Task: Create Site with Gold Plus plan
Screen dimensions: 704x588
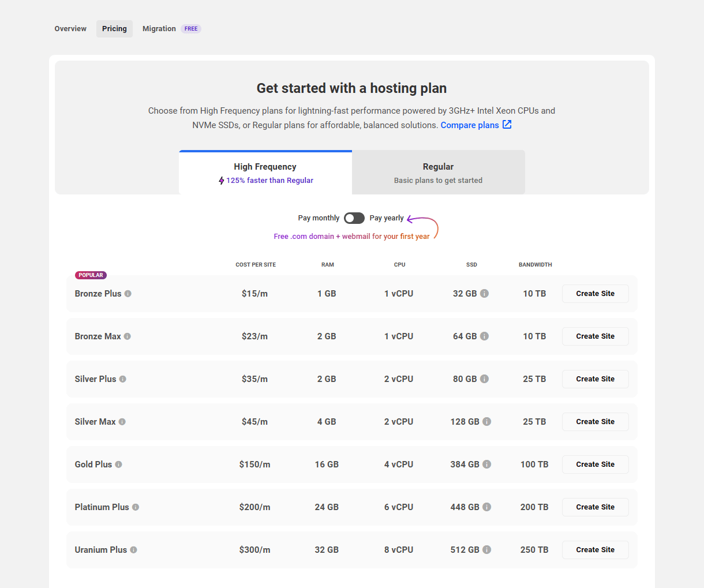Action: click(595, 465)
